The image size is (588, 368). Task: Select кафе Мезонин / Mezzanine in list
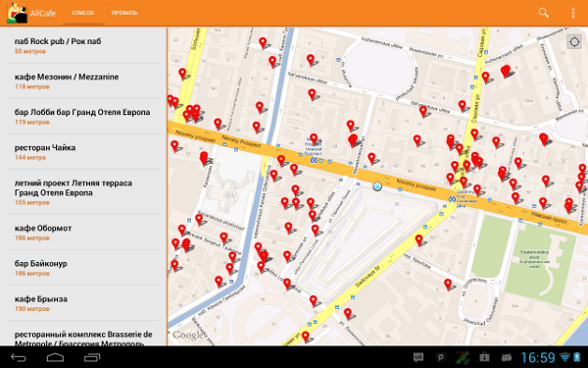(84, 81)
